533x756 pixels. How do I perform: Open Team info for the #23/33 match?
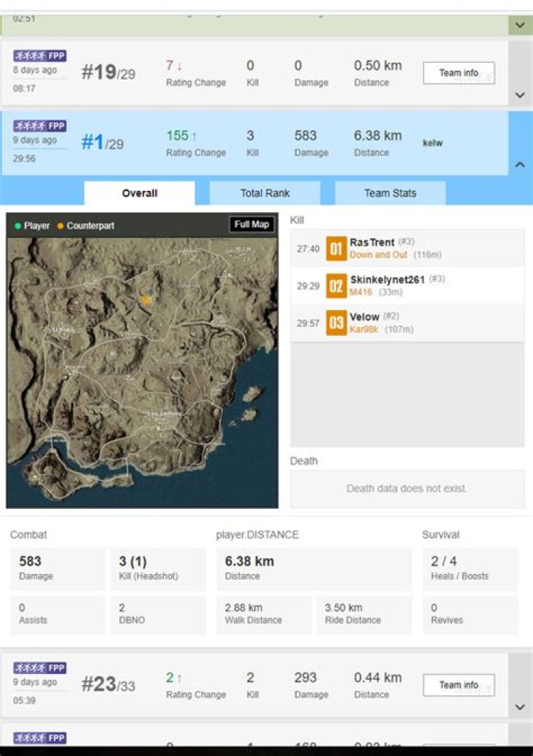coord(458,685)
